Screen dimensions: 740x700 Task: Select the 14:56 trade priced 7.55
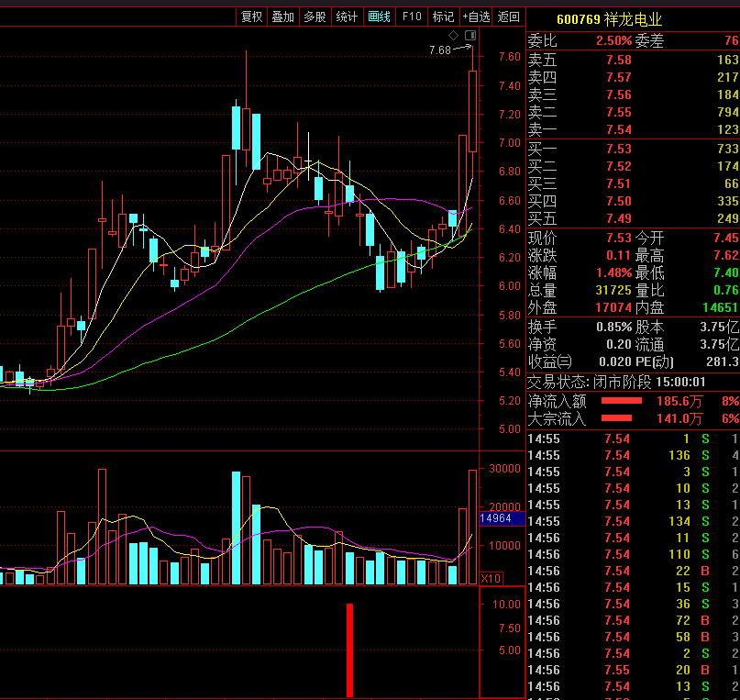pos(633,671)
